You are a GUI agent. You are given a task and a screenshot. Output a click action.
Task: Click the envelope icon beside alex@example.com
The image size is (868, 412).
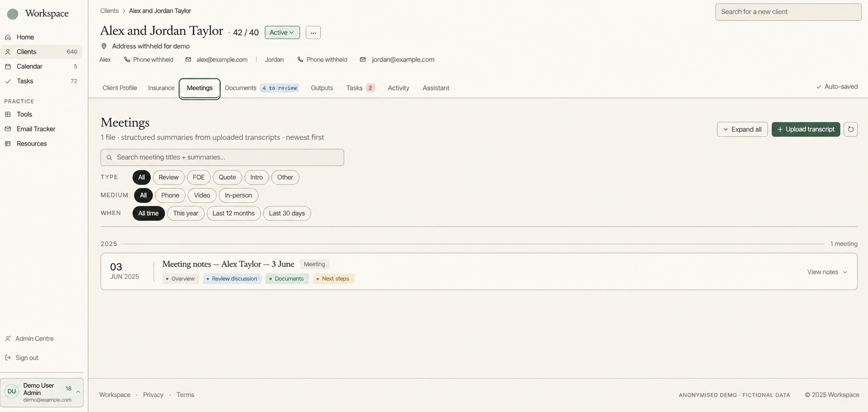(188, 60)
